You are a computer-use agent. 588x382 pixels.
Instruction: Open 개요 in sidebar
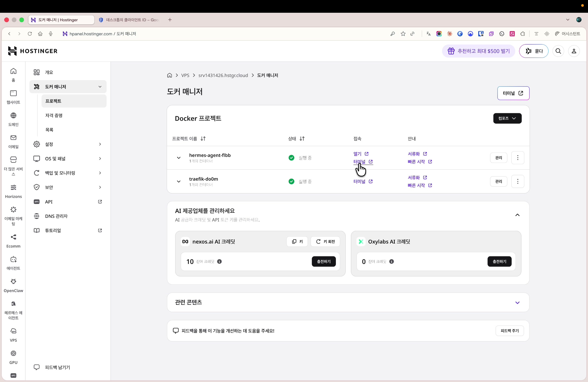[68, 72]
